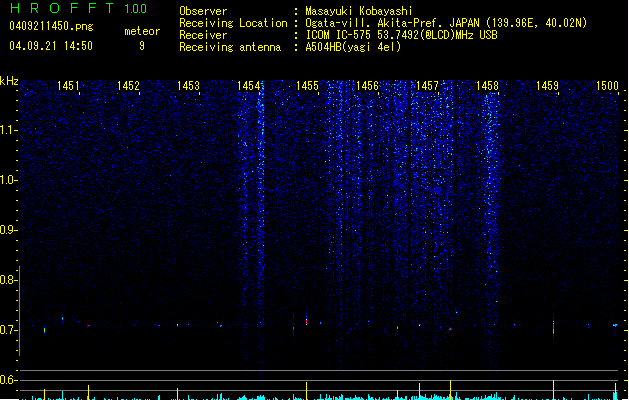Click the "Receiving Location" label
Image resolution: width=629 pixels, height=400 pixels.
[233, 23]
